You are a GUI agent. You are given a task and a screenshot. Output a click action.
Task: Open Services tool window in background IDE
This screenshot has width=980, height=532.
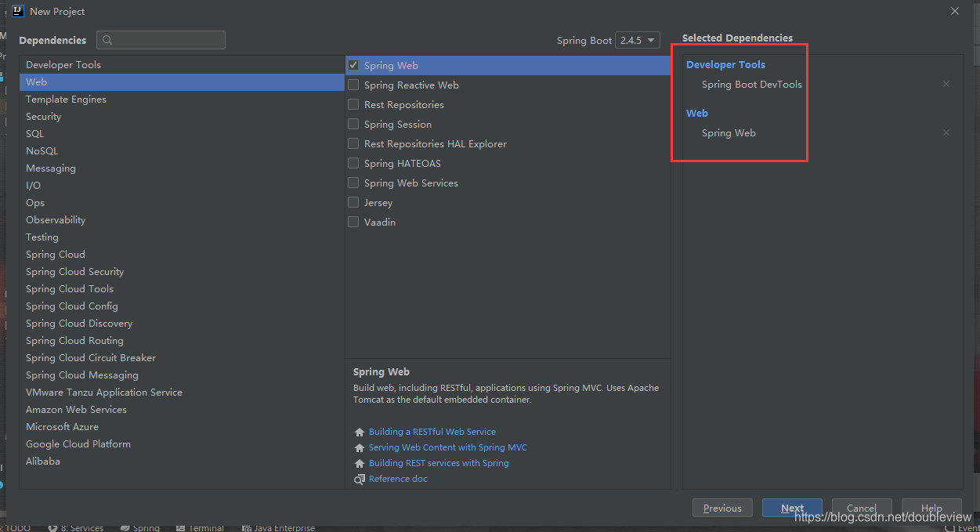click(75, 527)
